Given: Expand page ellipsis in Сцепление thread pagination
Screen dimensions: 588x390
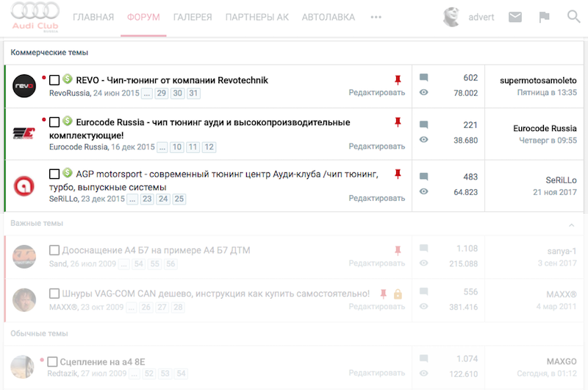Looking at the screenshot, I should click(x=134, y=374).
